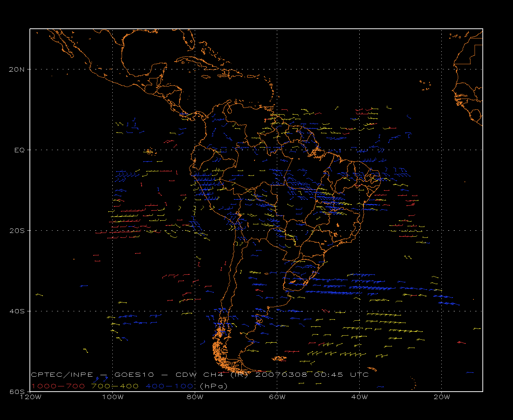The height and width of the screenshot is (420, 513).
Task: Click the 60W longitude label
Action: click(x=277, y=397)
